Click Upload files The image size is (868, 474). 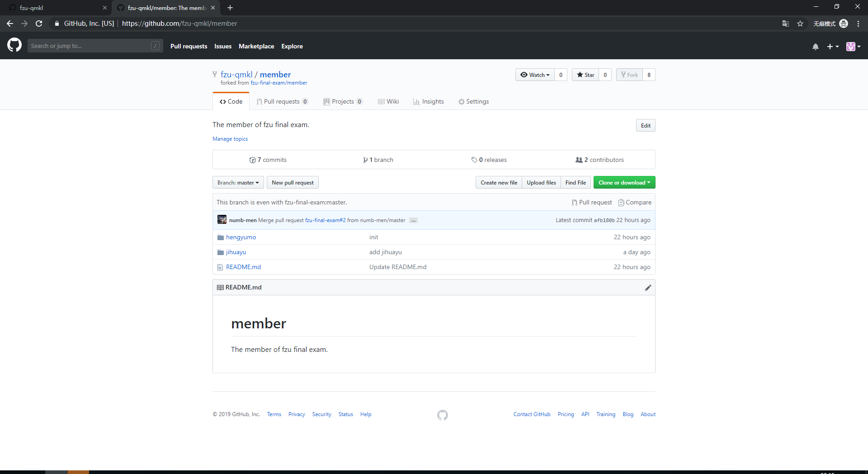tap(541, 182)
